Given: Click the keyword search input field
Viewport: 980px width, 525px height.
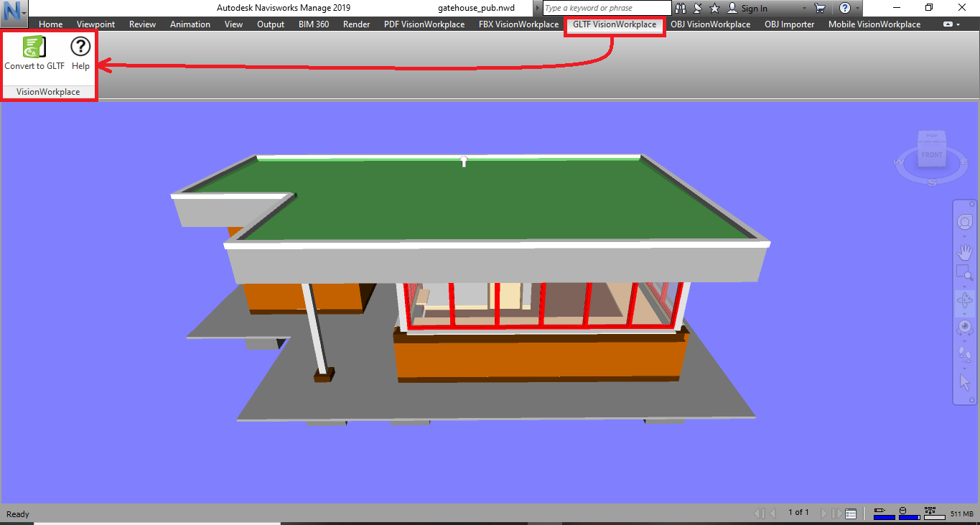Looking at the screenshot, I should [x=607, y=9].
